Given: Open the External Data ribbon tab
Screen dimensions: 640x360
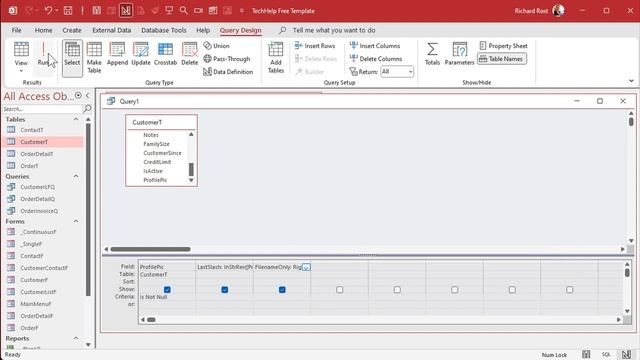Looking at the screenshot, I should (111, 30).
